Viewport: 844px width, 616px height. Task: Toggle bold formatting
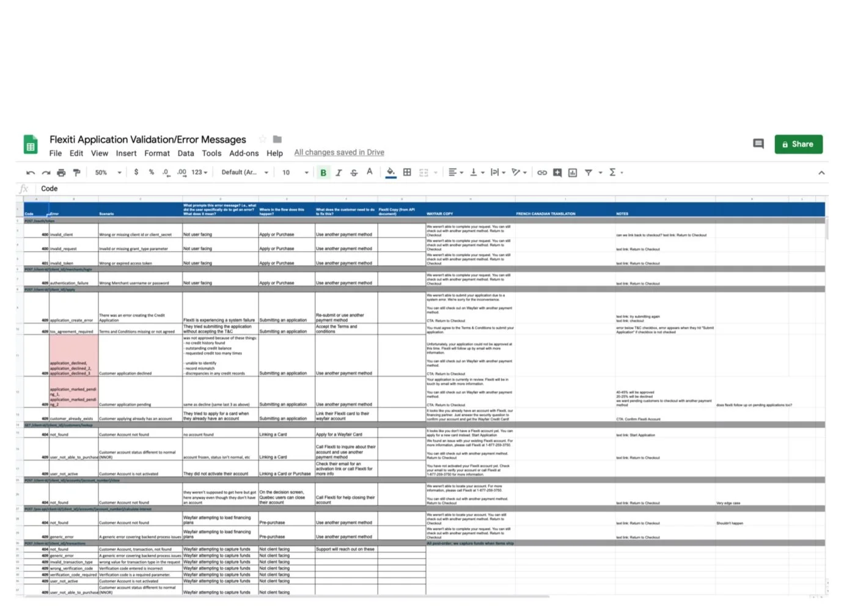[323, 173]
